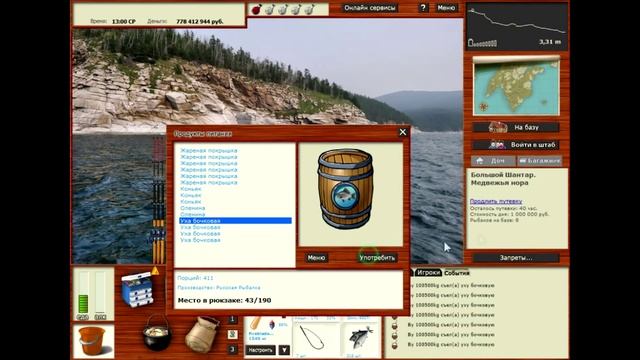The width and height of the screenshot is (640, 360).
Task: Click the Место в рюкзаке: 43/190 text
Action: [224, 300]
